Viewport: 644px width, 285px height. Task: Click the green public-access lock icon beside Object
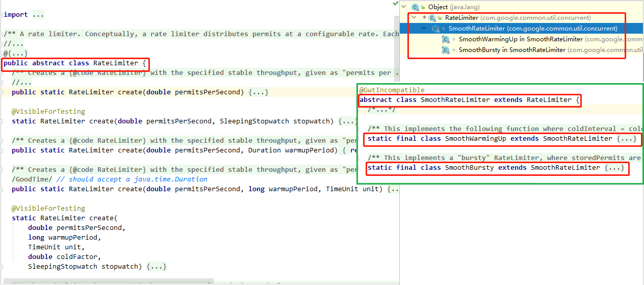(x=424, y=7)
